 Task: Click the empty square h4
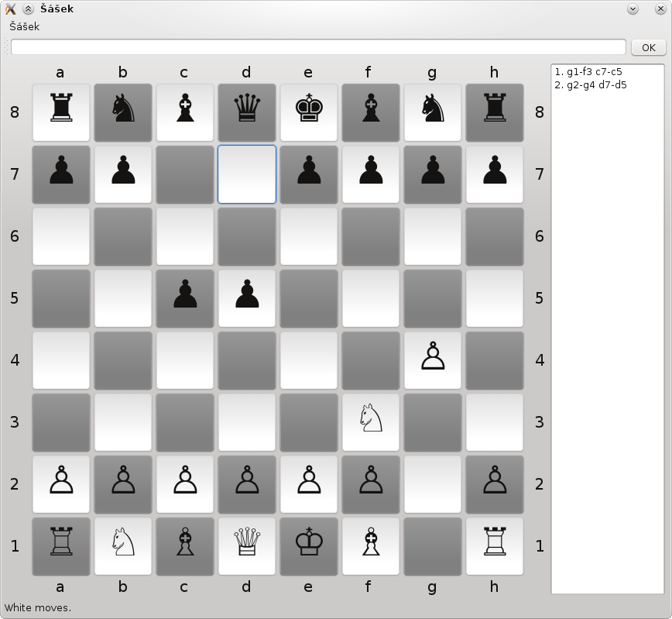click(495, 360)
